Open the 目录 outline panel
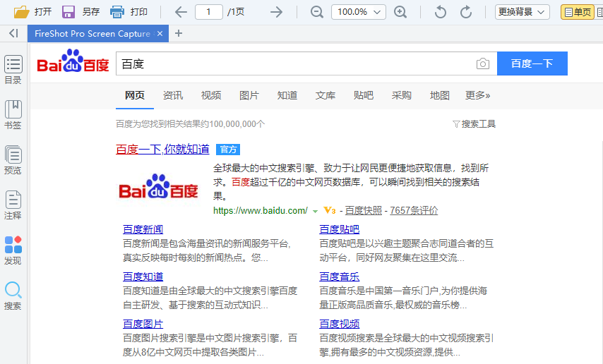Screen dimensions: 603x364 click(x=13, y=70)
